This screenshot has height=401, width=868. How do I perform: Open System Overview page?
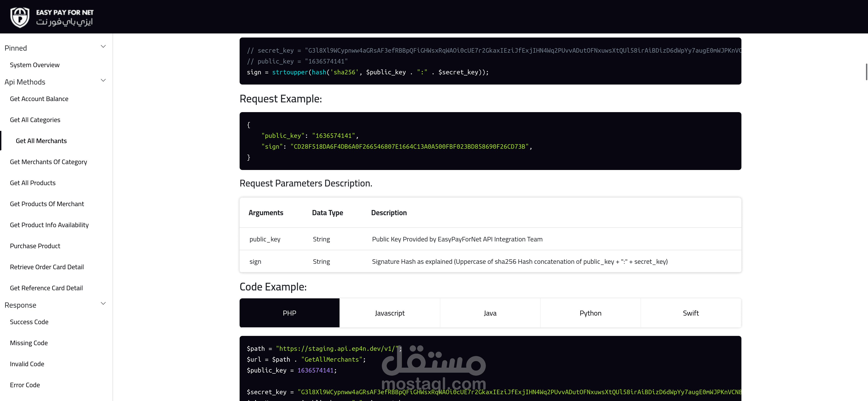pos(35,65)
